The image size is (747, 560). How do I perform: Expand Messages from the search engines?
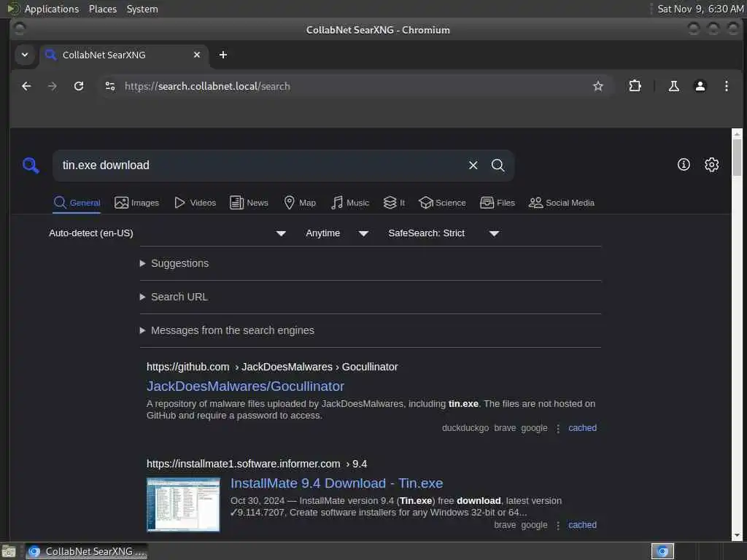coord(227,330)
